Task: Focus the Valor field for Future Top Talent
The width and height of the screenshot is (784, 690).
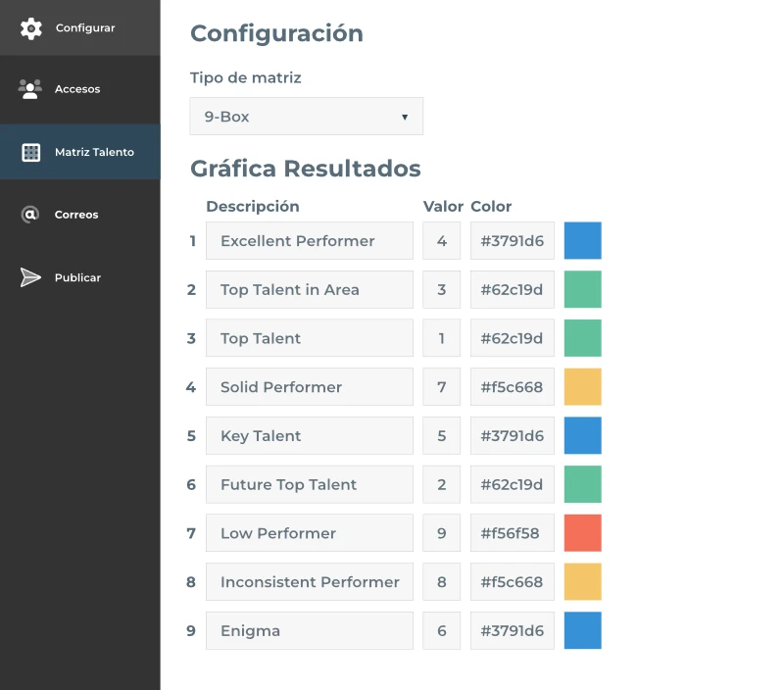Action: click(x=442, y=485)
